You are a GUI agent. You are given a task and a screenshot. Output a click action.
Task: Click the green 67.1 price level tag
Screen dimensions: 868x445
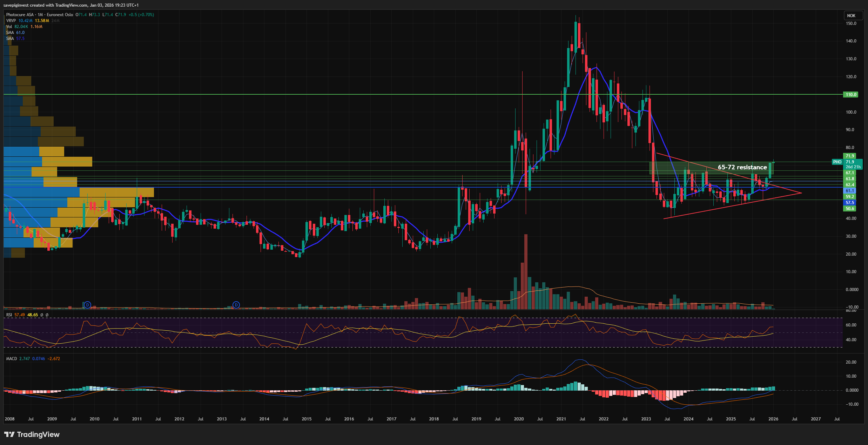(850, 173)
